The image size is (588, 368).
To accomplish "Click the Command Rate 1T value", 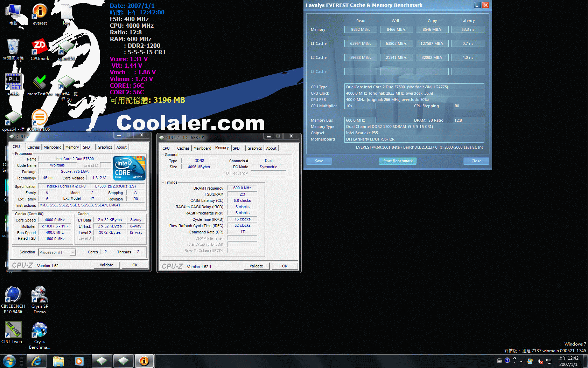I will coord(242,232).
